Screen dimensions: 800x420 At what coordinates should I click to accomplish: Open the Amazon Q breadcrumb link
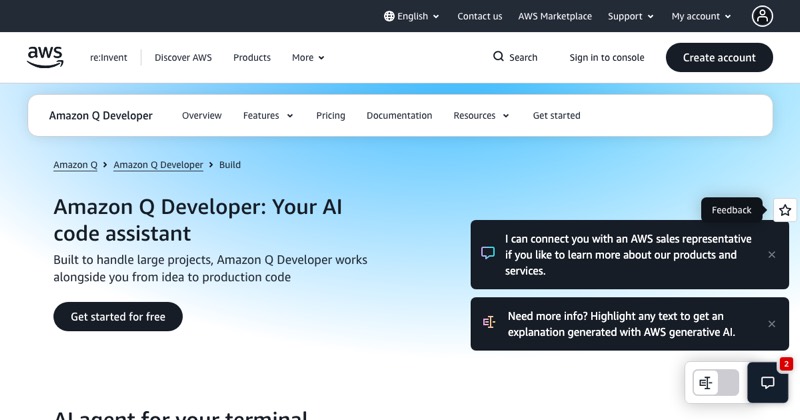[76, 165]
